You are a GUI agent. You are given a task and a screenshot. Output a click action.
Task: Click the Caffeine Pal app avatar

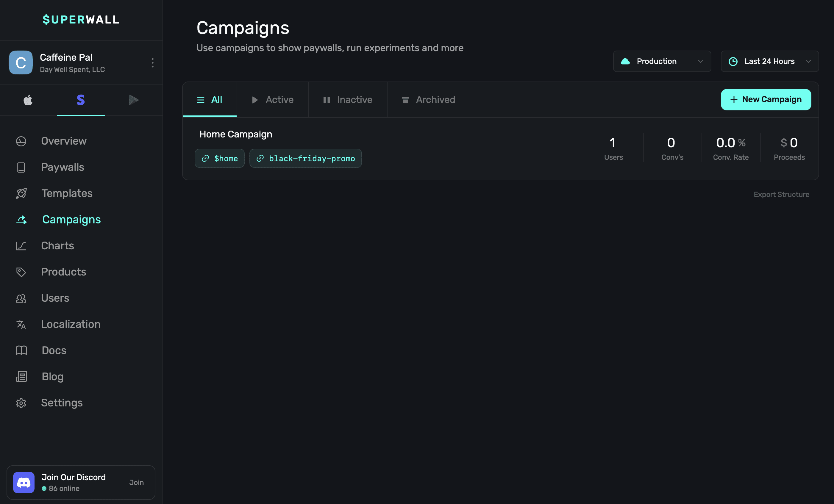[x=21, y=62]
